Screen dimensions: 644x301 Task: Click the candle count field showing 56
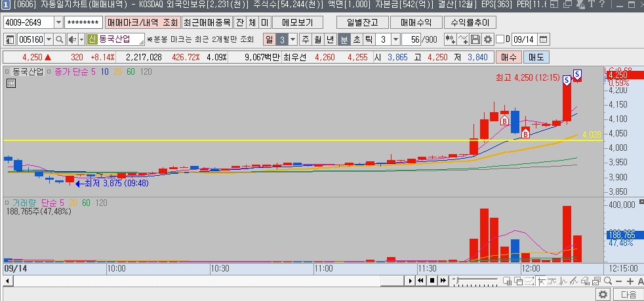coord(412,39)
